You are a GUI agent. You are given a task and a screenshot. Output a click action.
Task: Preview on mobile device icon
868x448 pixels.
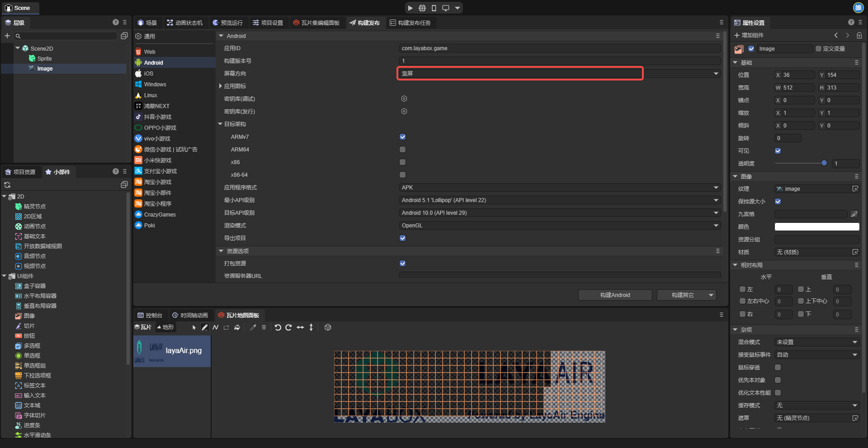[x=434, y=8]
